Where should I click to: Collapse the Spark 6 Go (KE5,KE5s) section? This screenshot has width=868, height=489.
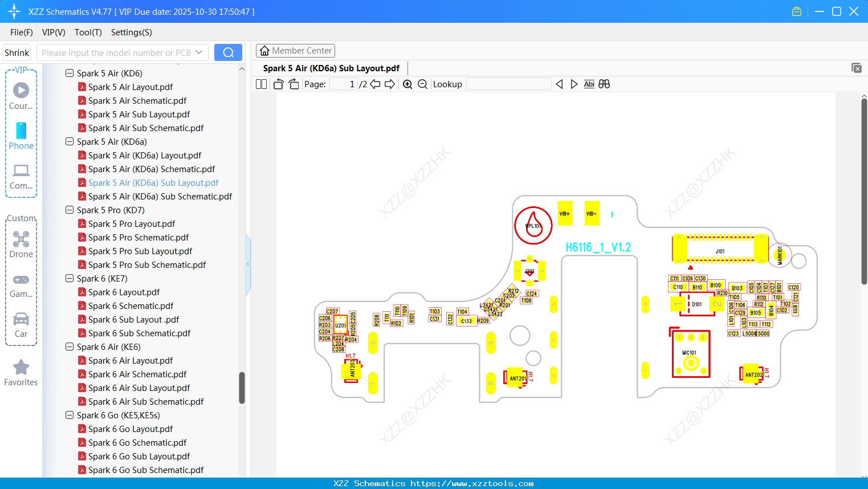(x=69, y=415)
